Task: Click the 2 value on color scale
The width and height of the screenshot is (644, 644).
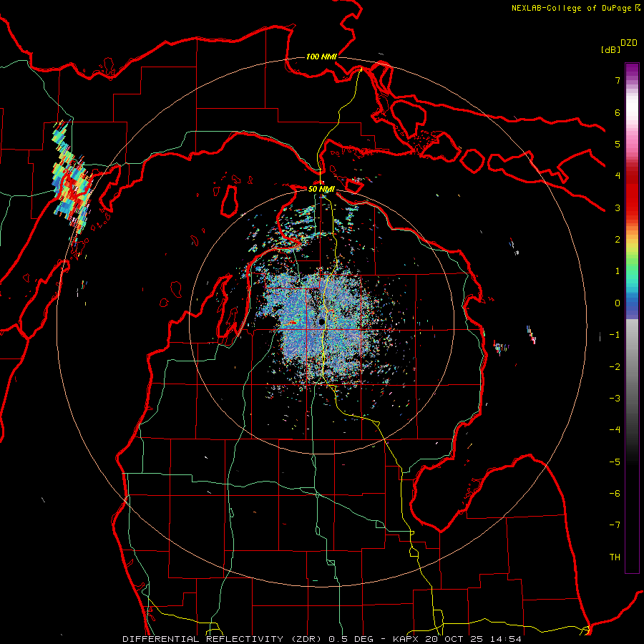Action: pos(618,240)
